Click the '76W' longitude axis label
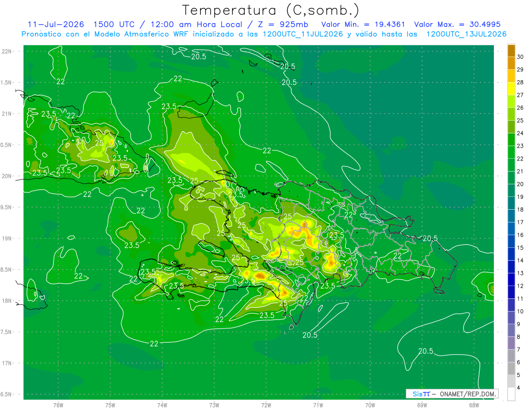Image resolution: width=532 pixels, height=411 pixels. [58, 405]
